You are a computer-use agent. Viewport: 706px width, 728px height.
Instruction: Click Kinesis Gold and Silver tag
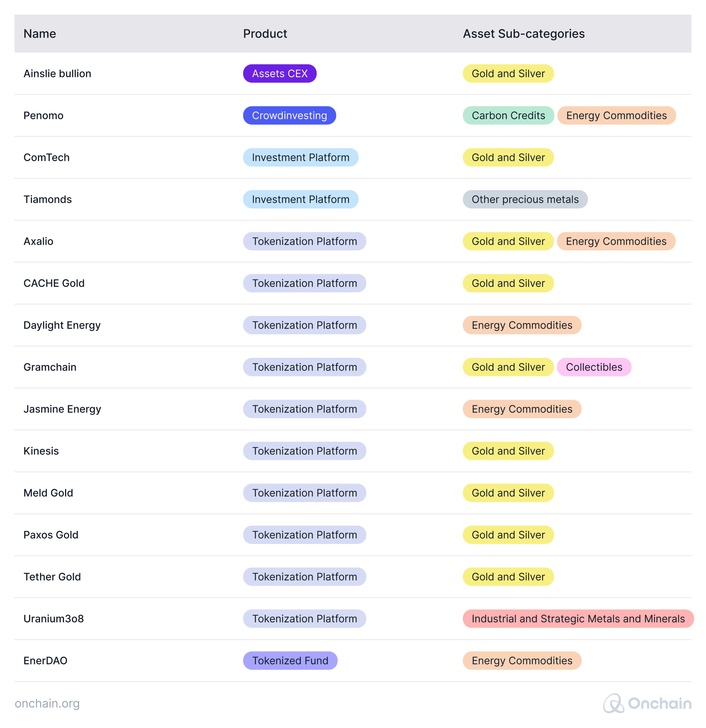(508, 451)
